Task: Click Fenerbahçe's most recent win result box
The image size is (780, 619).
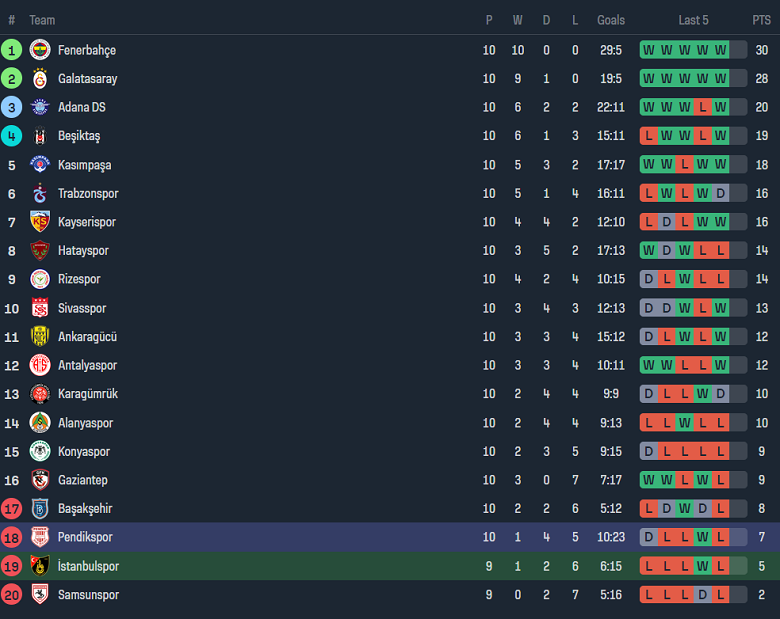Action: pyautogui.click(x=720, y=50)
